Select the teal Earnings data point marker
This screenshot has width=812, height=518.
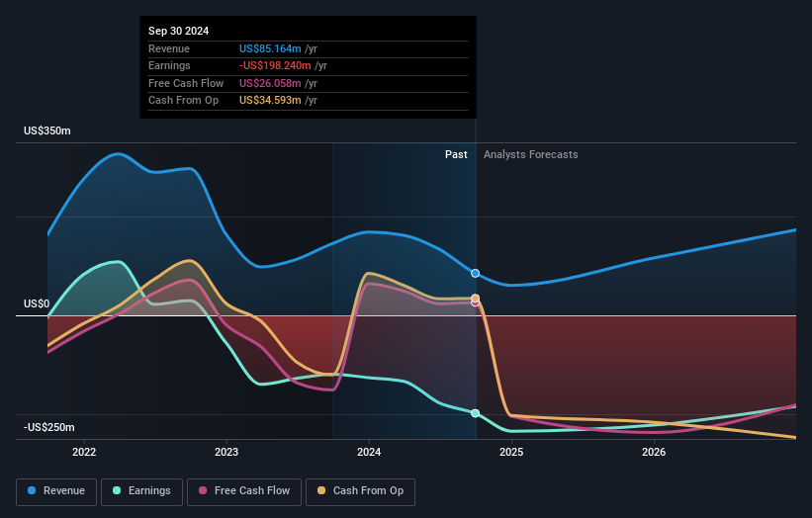click(475, 413)
